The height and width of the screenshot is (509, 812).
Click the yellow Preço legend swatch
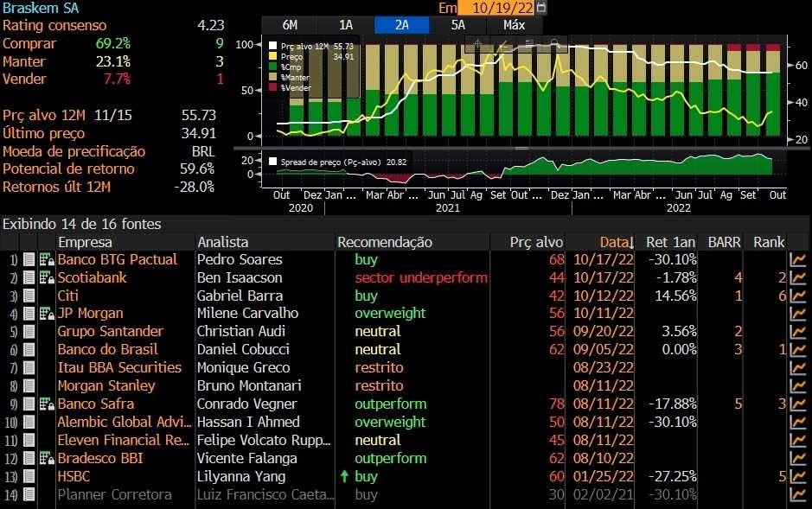273,56
